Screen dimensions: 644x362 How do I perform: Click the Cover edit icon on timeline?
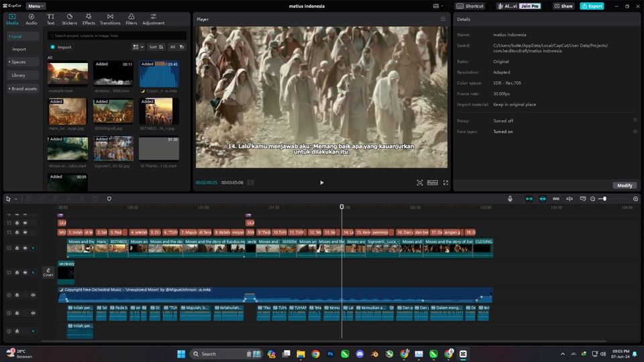click(48, 272)
